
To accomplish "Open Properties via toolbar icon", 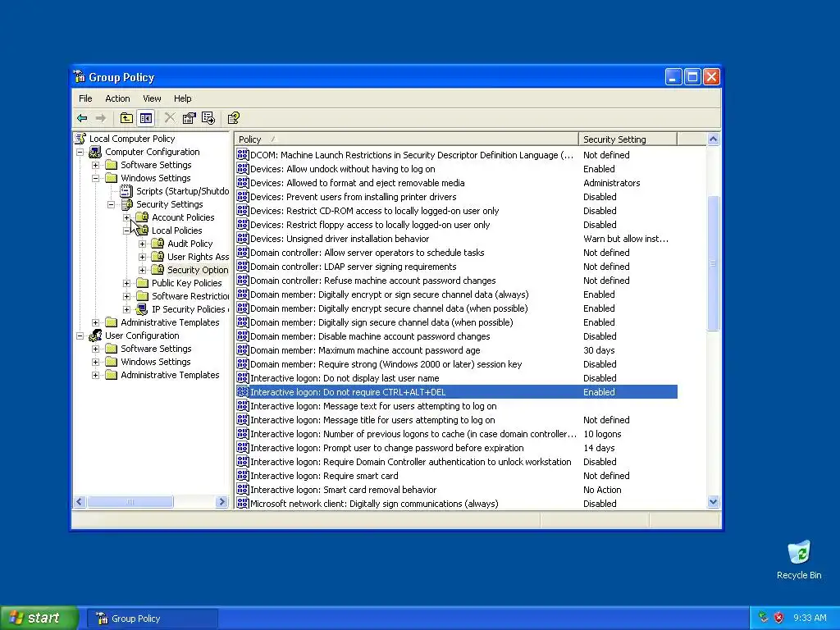I will [x=189, y=118].
